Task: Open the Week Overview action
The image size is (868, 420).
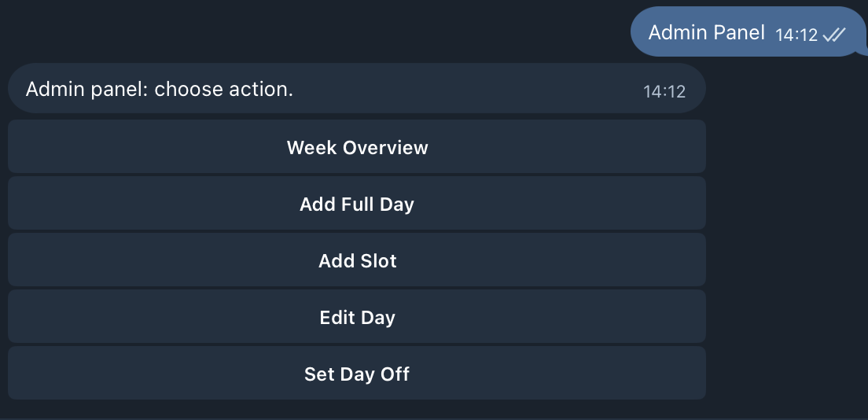Action: (x=357, y=147)
